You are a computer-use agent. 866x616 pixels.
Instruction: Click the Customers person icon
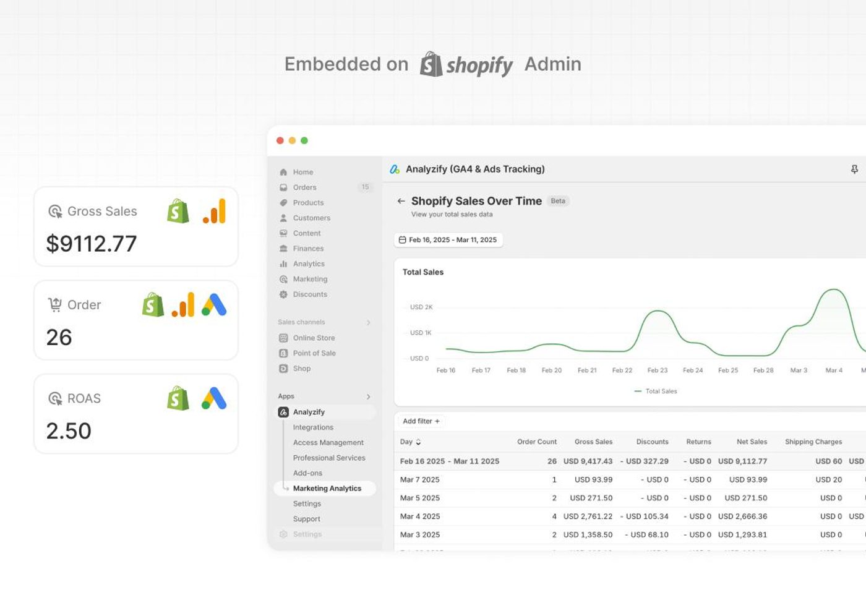click(283, 218)
